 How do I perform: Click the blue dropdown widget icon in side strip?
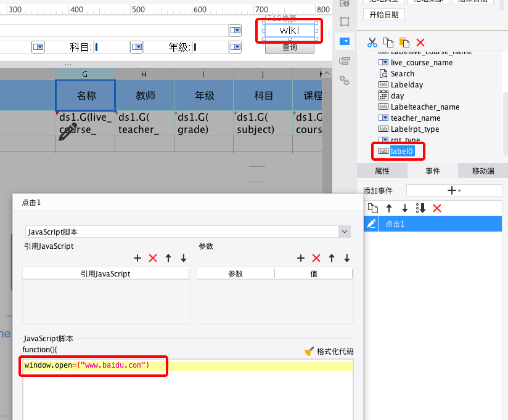345,41
